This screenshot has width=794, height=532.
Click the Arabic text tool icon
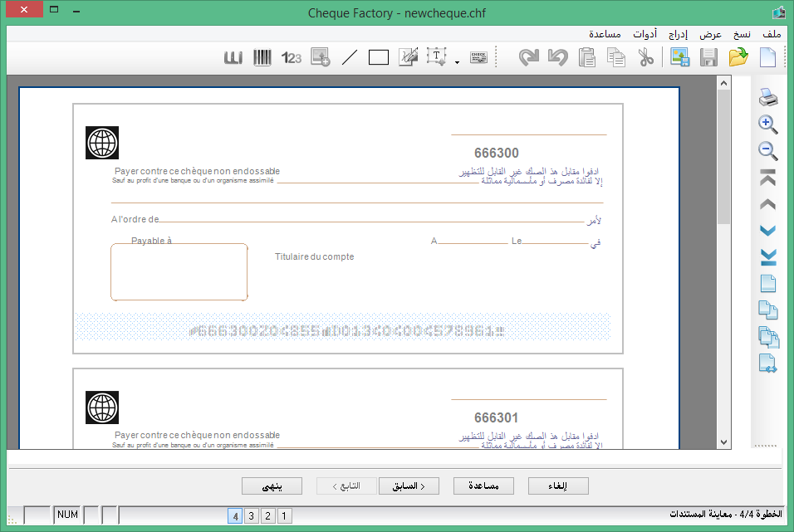[x=233, y=58]
